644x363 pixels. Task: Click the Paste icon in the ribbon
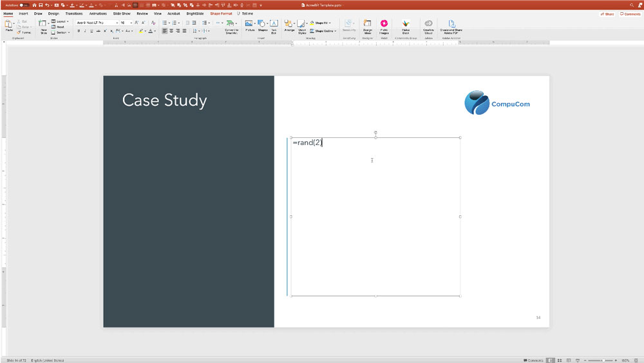point(9,25)
